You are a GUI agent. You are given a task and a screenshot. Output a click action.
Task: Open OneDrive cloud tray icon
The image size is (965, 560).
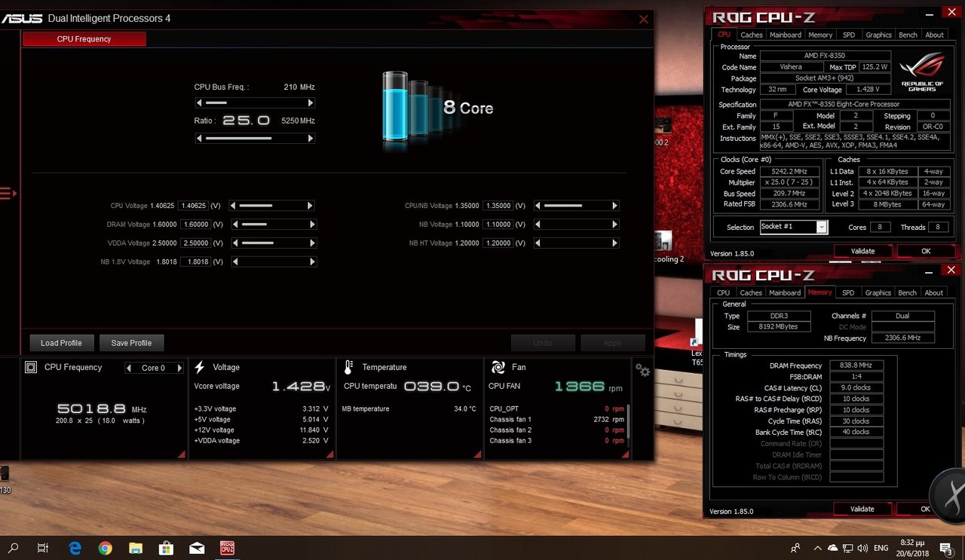click(832, 548)
